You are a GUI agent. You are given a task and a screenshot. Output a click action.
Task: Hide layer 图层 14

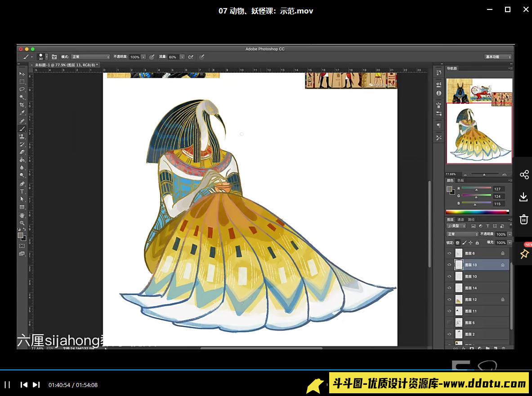coord(449,288)
